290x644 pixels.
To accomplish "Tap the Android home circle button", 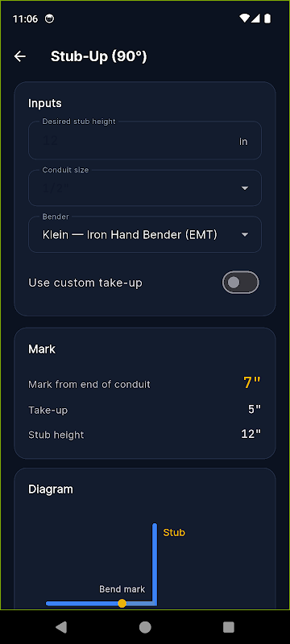I will pyautogui.click(x=145, y=627).
